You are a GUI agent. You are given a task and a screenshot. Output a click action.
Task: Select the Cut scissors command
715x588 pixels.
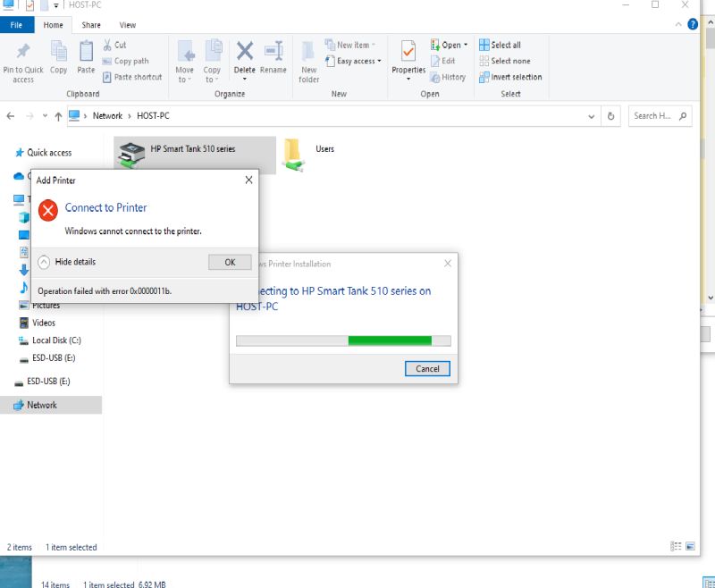(114, 45)
